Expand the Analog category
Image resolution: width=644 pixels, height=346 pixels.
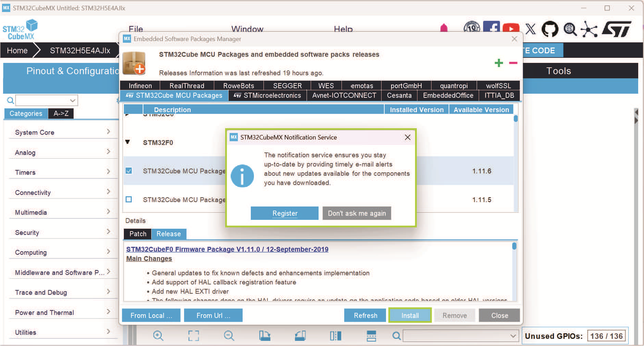click(x=108, y=151)
